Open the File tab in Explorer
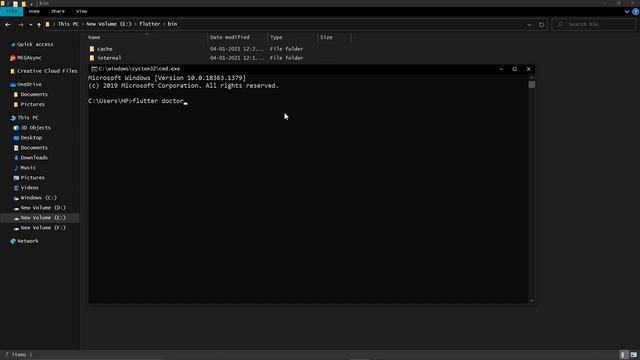Image resolution: width=640 pixels, height=360 pixels. coord(11,11)
